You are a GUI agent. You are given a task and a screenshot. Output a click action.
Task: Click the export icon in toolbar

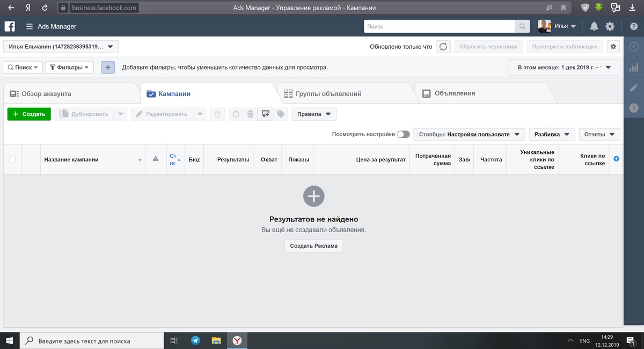pyautogui.click(x=265, y=114)
